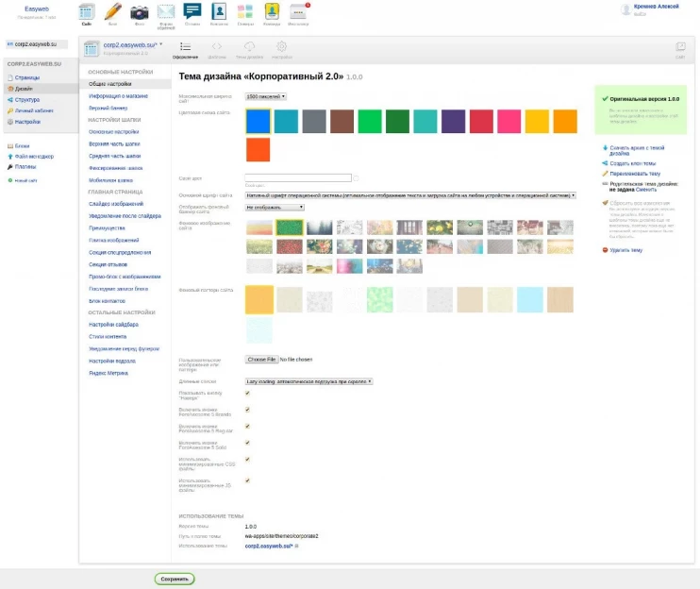
Task: Click the Оформление toolbar icon
Action: coord(186,48)
